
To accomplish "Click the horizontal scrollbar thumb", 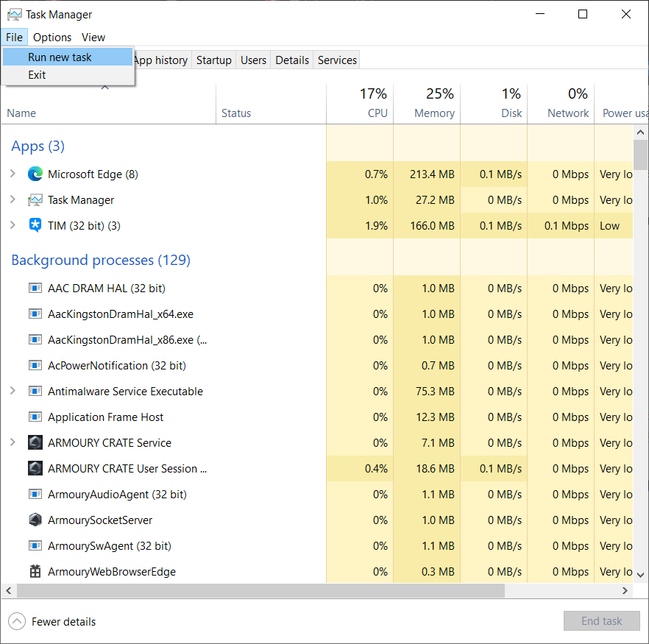I will [x=260, y=590].
